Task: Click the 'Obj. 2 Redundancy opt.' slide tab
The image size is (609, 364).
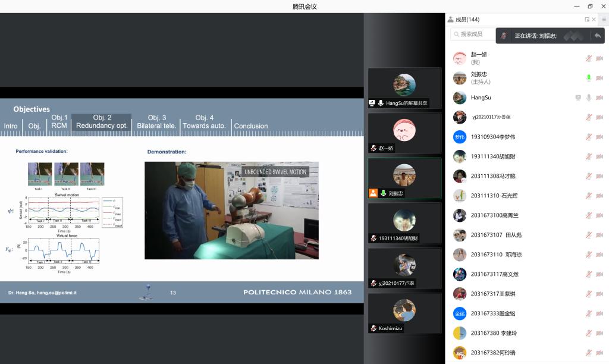Action: pos(102,122)
